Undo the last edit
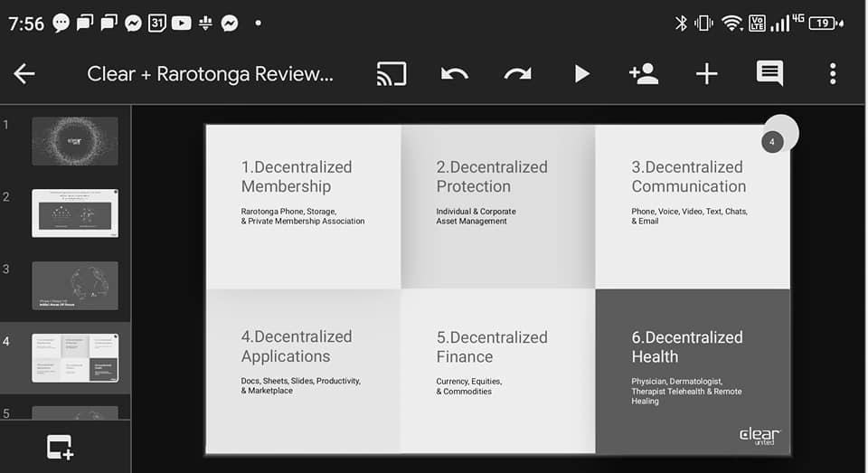Viewport: 868px width, 473px height. [x=454, y=74]
